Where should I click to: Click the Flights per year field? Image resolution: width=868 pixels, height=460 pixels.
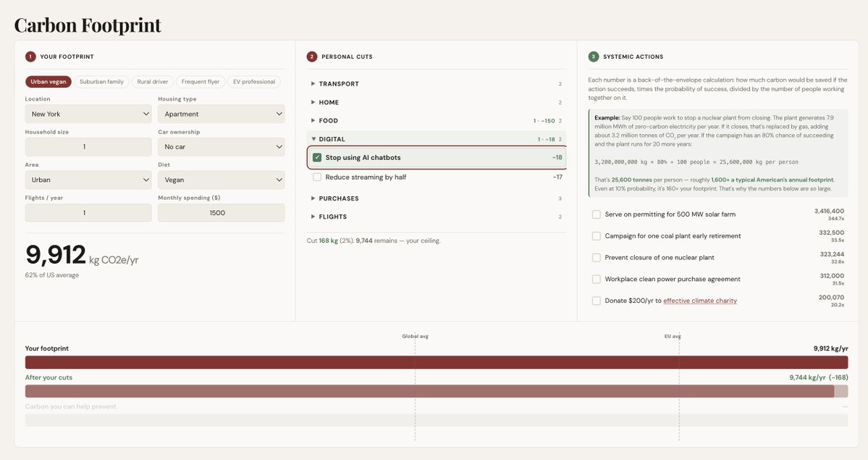pyautogui.click(x=88, y=213)
